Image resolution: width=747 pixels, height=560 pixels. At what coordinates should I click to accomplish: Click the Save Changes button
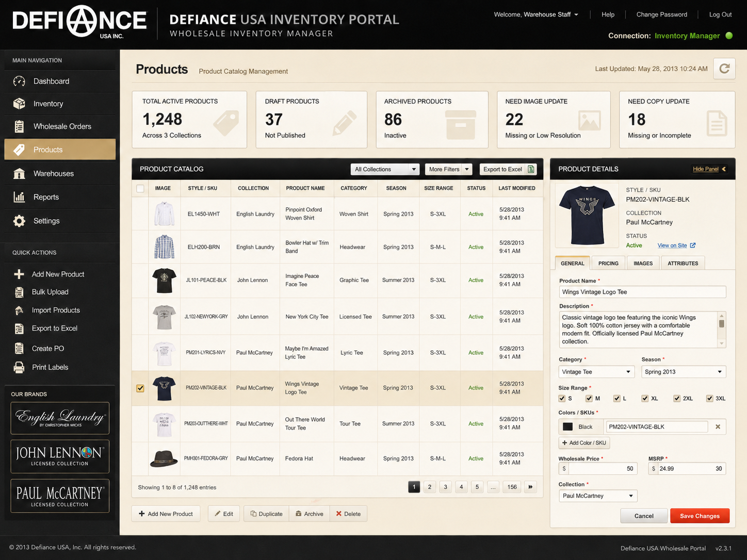point(700,516)
